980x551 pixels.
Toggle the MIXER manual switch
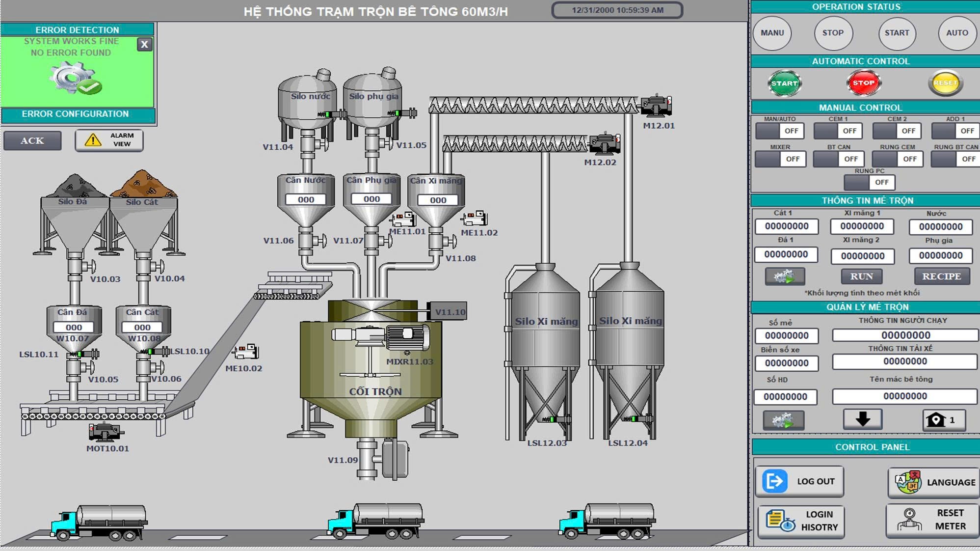point(780,159)
